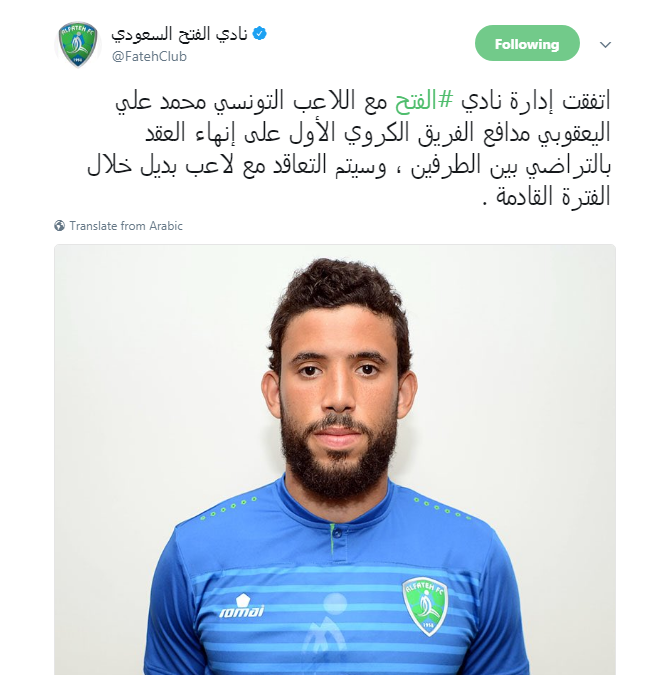Click the blue verified badge
The height and width of the screenshot is (675, 664).
[260, 33]
